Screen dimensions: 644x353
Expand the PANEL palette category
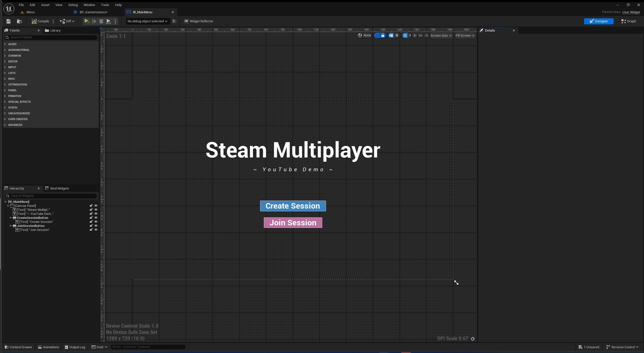(5, 90)
